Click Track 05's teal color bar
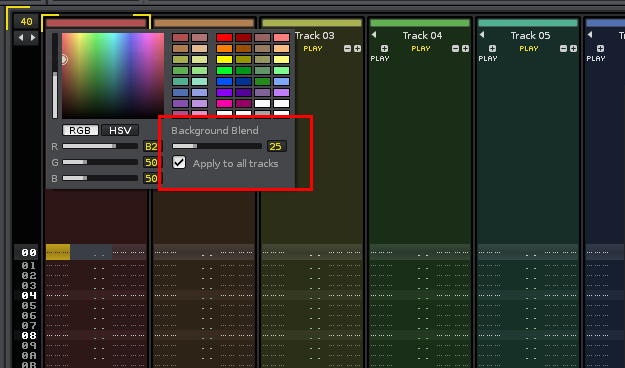This screenshot has width=625, height=368. (x=528, y=23)
